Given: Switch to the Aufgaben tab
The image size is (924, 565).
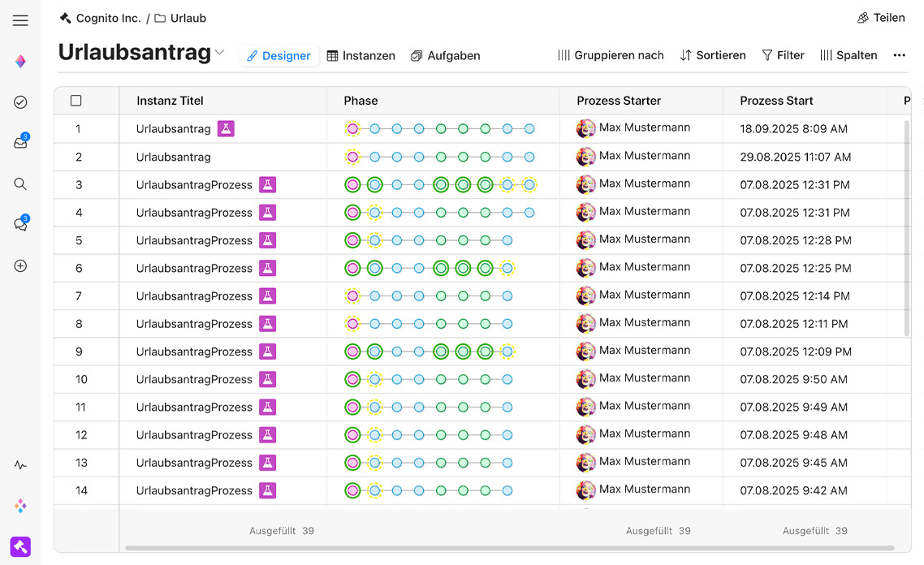Looking at the screenshot, I should pos(445,56).
